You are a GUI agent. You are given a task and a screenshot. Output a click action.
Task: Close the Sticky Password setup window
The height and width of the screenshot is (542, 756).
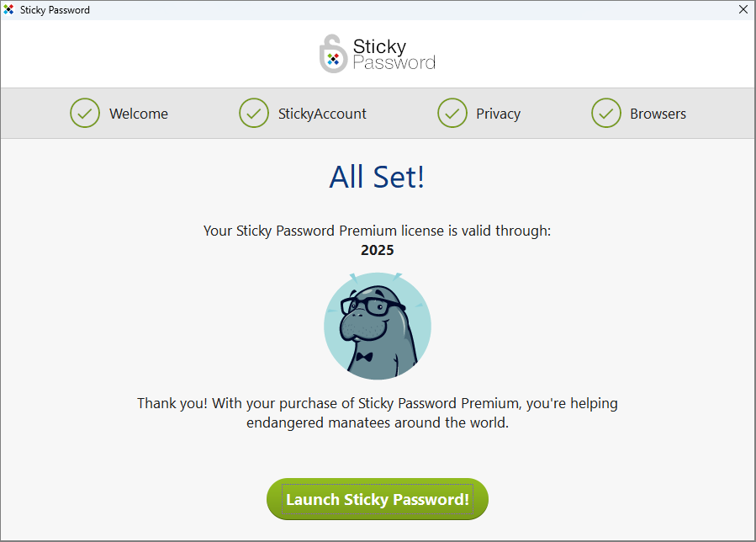(743, 9)
